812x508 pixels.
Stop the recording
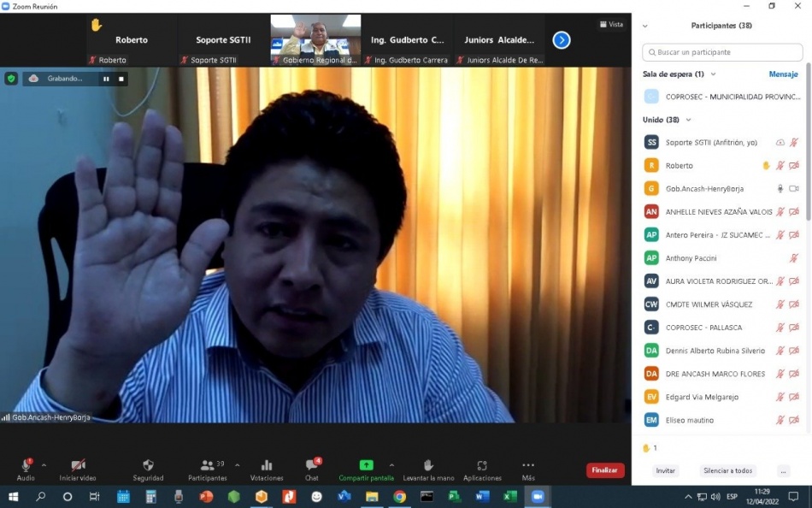point(121,79)
